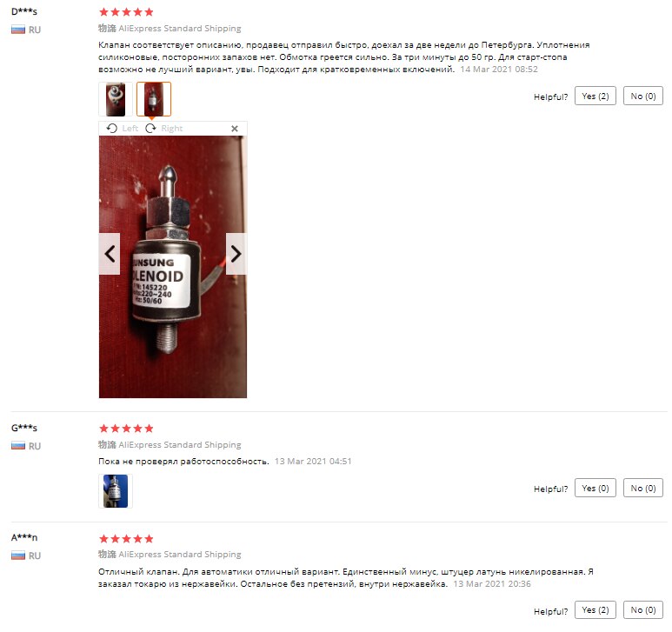The width and height of the screenshot is (672, 632).
Task: Open G***s photo thumbnail
Action: [116, 491]
